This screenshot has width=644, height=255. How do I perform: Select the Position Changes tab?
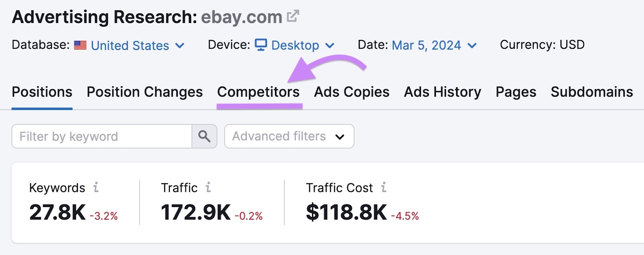[x=144, y=92]
